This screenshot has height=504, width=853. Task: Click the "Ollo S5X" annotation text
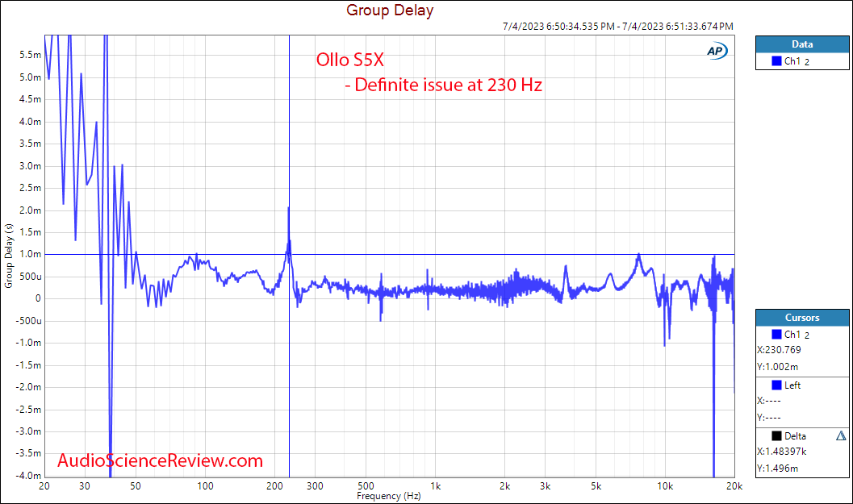pyautogui.click(x=350, y=60)
